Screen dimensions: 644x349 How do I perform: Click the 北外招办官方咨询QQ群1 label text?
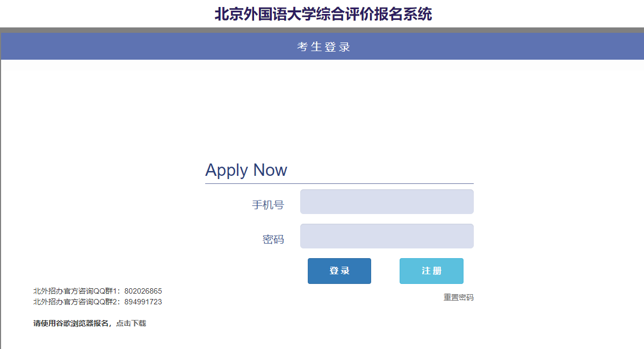point(76,291)
